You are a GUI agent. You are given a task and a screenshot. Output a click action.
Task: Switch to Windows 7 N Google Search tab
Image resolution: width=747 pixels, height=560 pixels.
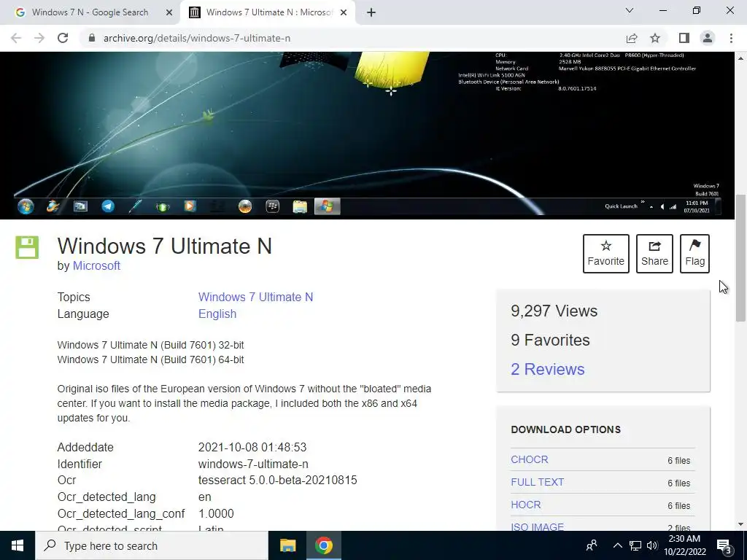[x=90, y=12]
